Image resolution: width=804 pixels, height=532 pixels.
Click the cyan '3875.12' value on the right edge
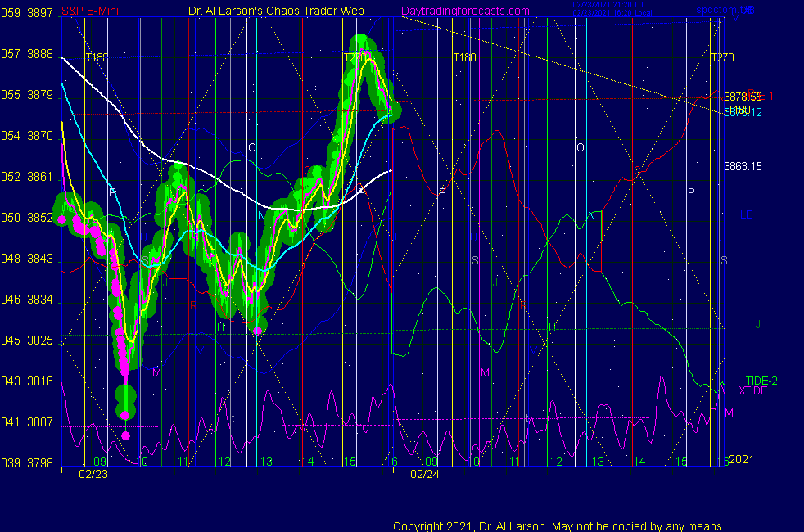(x=743, y=113)
